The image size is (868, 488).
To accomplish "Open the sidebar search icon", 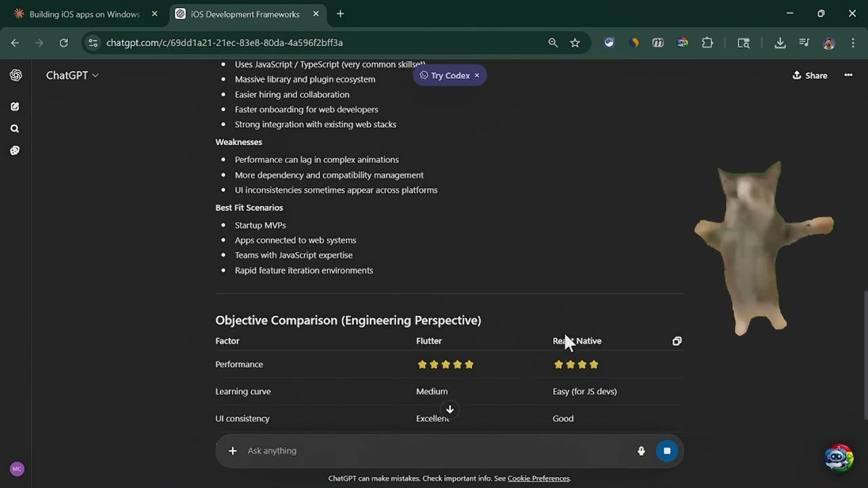I will (16, 128).
